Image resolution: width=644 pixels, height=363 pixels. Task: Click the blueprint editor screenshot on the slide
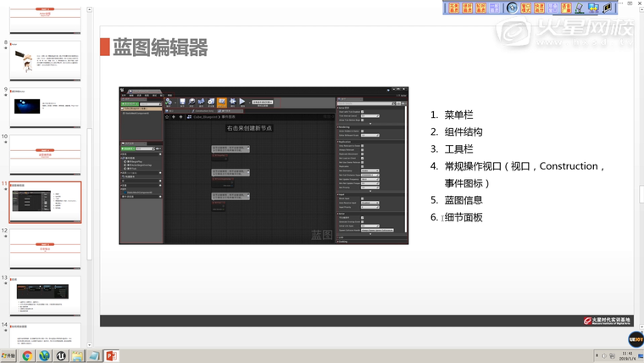(x=263, y=165)
